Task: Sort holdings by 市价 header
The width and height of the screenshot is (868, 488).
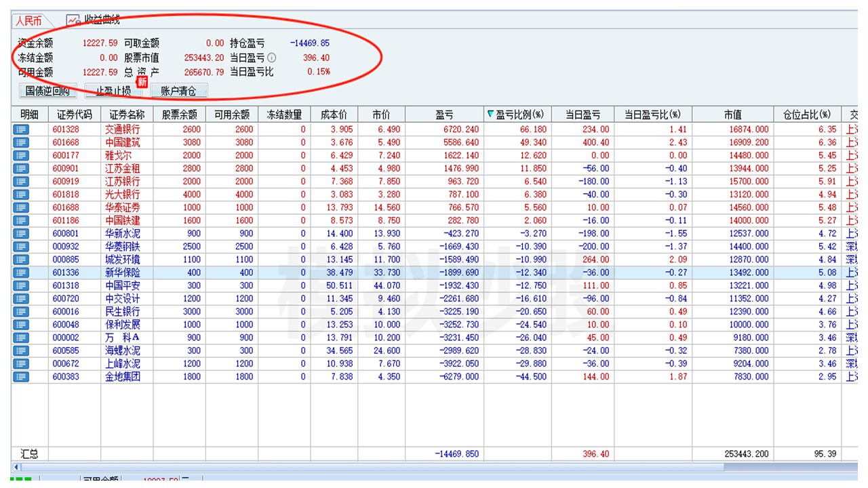Action: (381, 115)
